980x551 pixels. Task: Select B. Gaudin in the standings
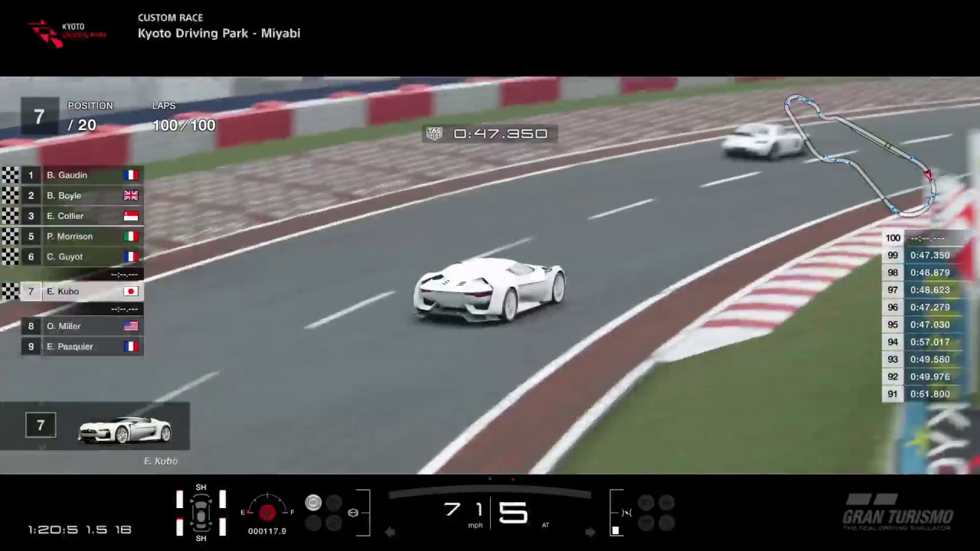83,175
